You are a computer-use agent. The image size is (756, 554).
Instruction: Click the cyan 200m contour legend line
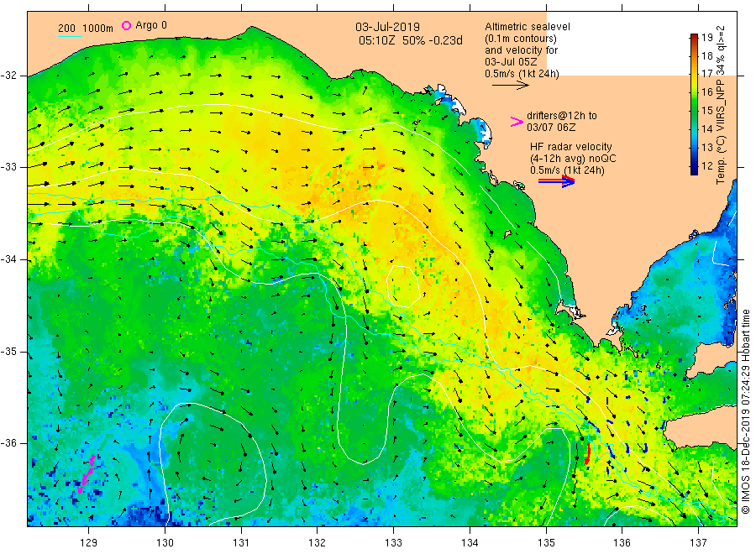tap(71, 36)
